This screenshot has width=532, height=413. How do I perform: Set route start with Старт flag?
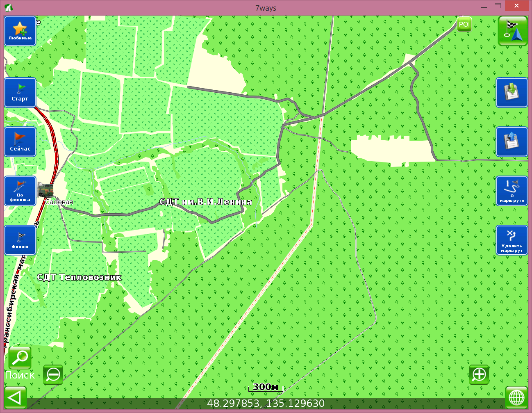coord(20,93)
